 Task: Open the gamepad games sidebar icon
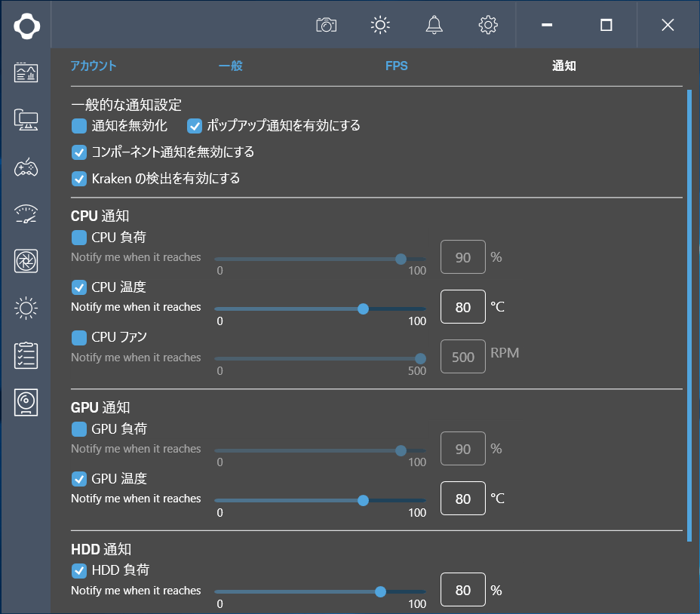[26, 167]
